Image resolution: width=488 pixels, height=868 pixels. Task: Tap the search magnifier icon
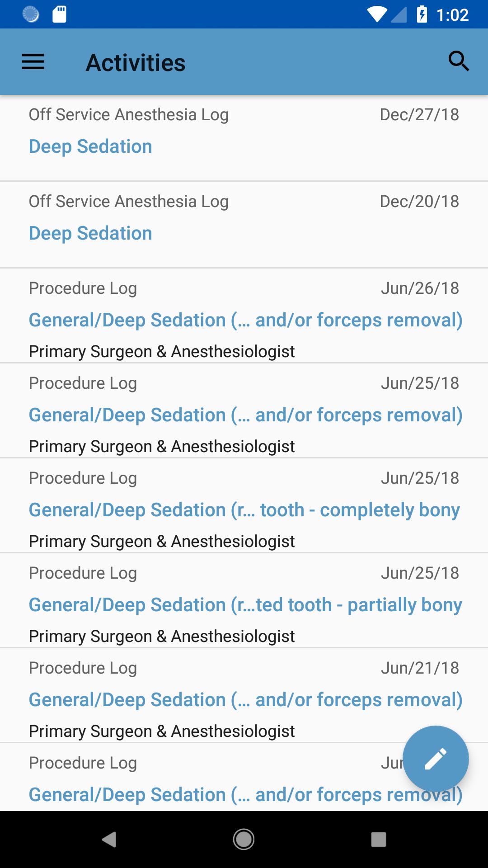pyautogui.click(x=459, y=61)
